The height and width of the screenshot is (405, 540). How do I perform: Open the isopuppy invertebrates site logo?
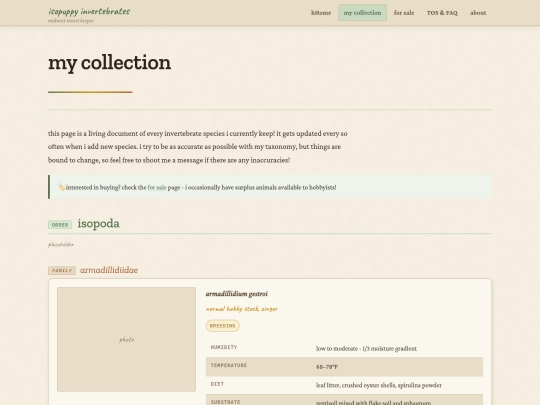click(89, 11)
